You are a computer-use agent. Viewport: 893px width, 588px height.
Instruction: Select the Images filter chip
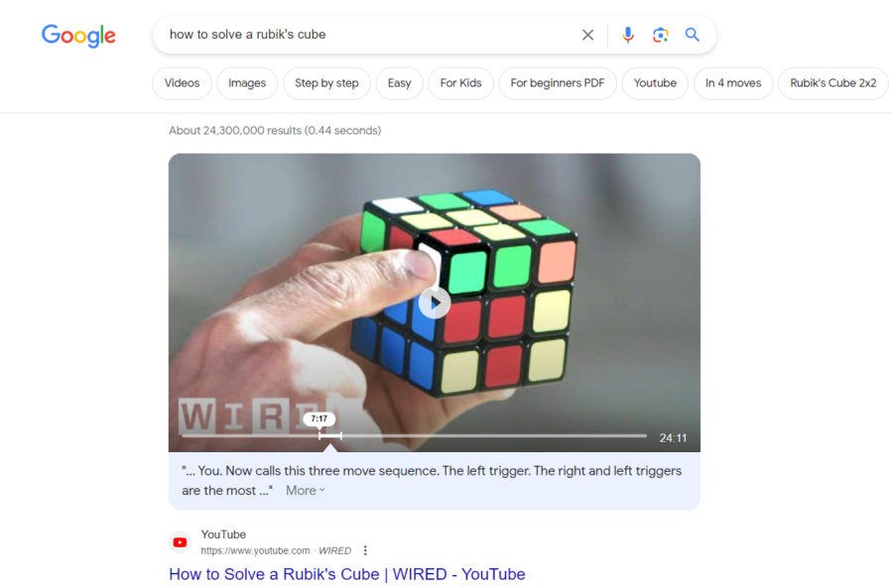pyautogui.click(x=247, y=83)
